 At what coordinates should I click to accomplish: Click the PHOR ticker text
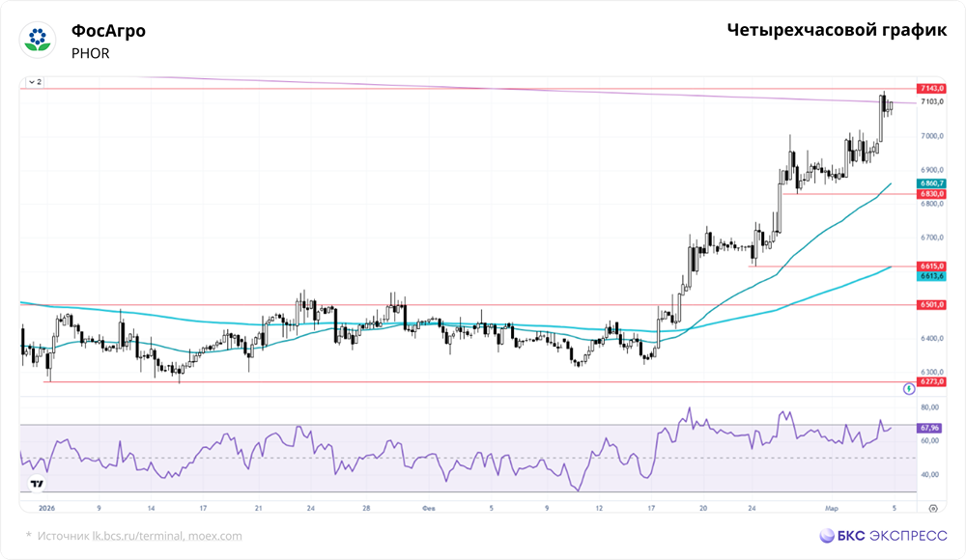(x=91, y=54)
